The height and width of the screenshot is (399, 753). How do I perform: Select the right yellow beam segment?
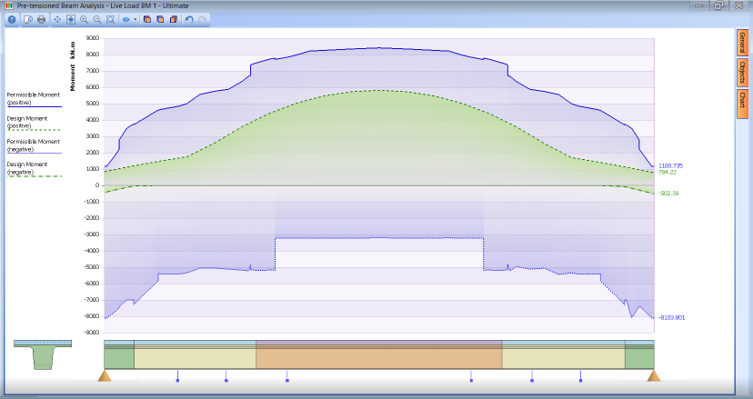pyautogui.click(x=564, y=355)
